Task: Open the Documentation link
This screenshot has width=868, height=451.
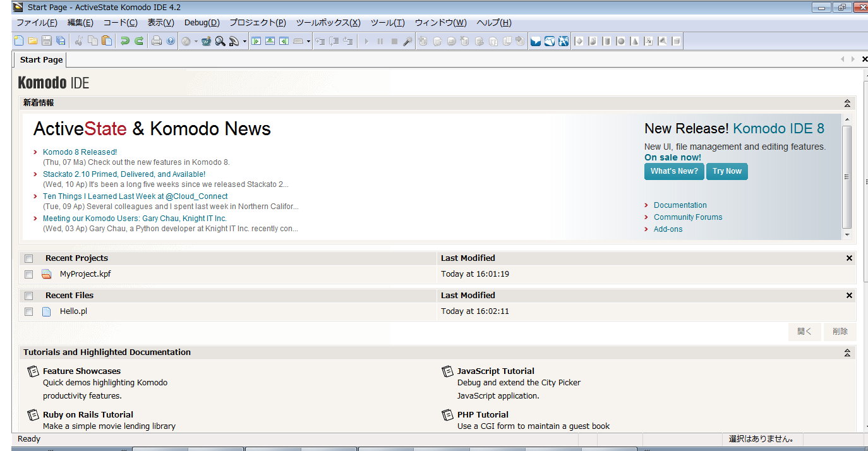Action: pos(680,205)
